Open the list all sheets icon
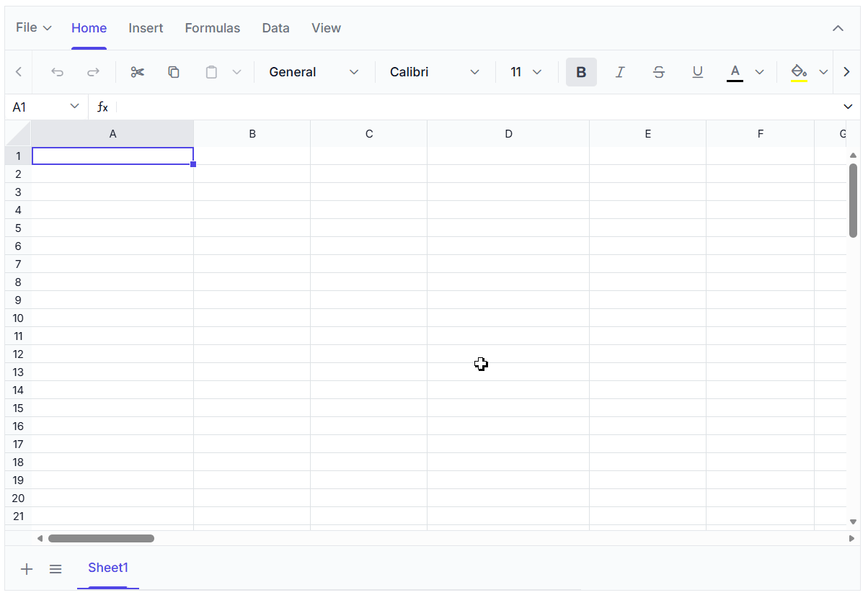Image resolution: width=868 pixels, height=595 pixels. point(56,569)
